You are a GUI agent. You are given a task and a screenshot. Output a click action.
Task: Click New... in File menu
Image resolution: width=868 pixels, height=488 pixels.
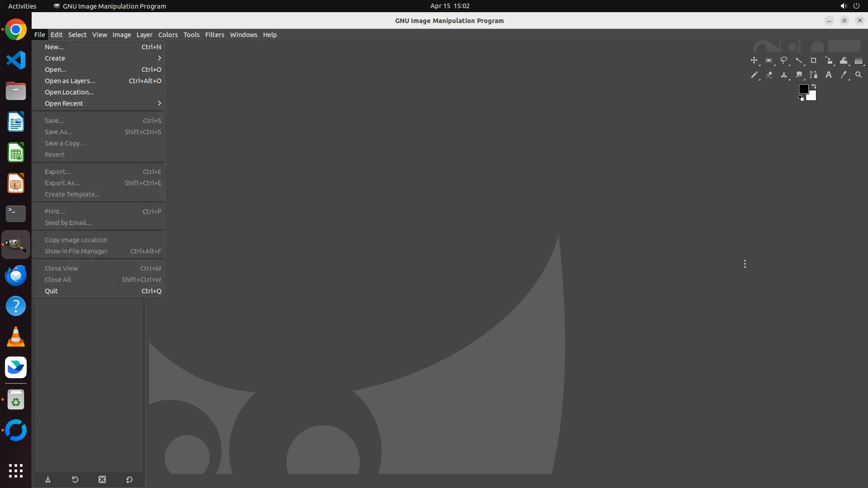tap(54, 47)
